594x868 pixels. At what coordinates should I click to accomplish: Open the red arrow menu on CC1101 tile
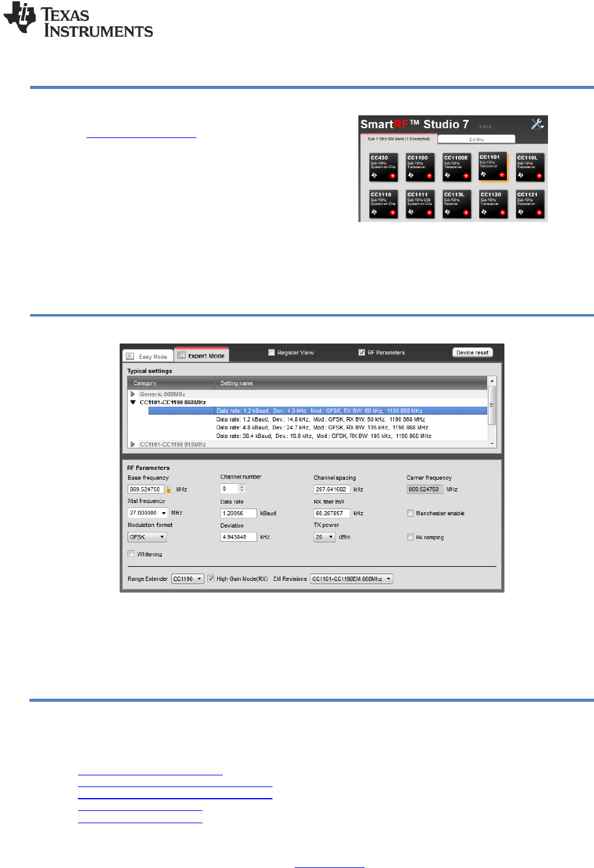pyautogui.click(x=502, y=175)
